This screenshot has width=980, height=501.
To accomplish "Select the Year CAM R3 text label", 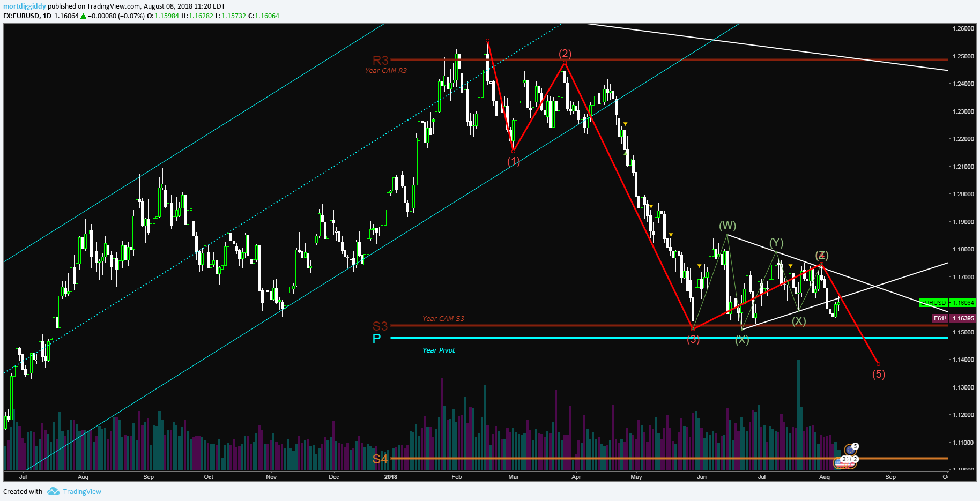I will pyautogui.click(x=386, y=71).
